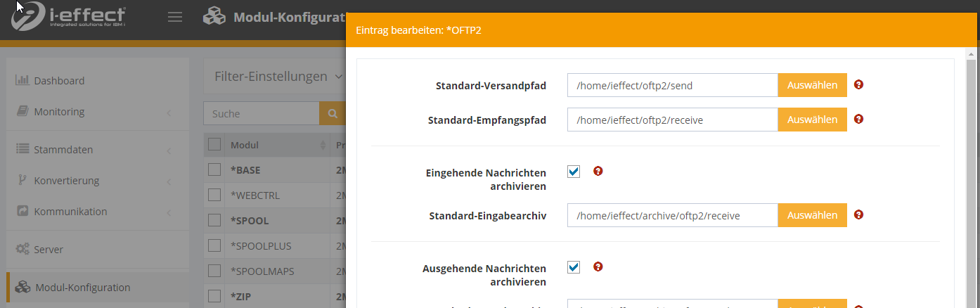980x308 pixels.
Task: Click the Standard-Empfangspfad path field
Action: pyautogui.click(x=672, y=120)
